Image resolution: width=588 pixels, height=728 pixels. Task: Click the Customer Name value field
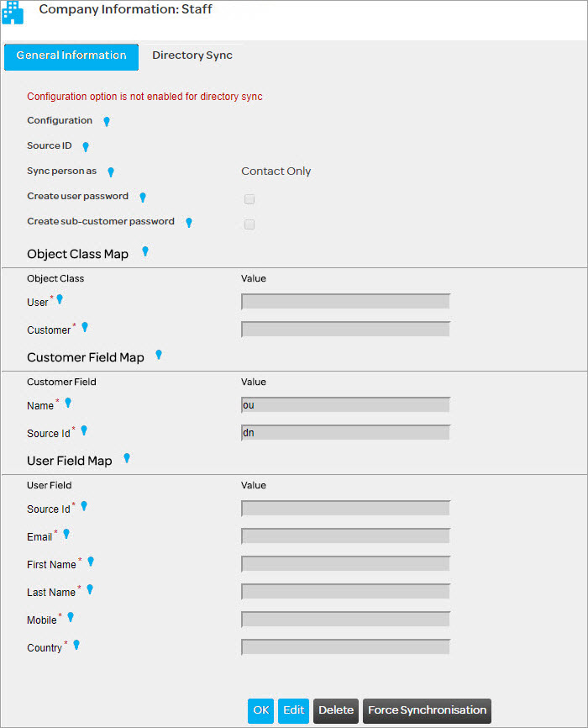[x=345, y=405]
